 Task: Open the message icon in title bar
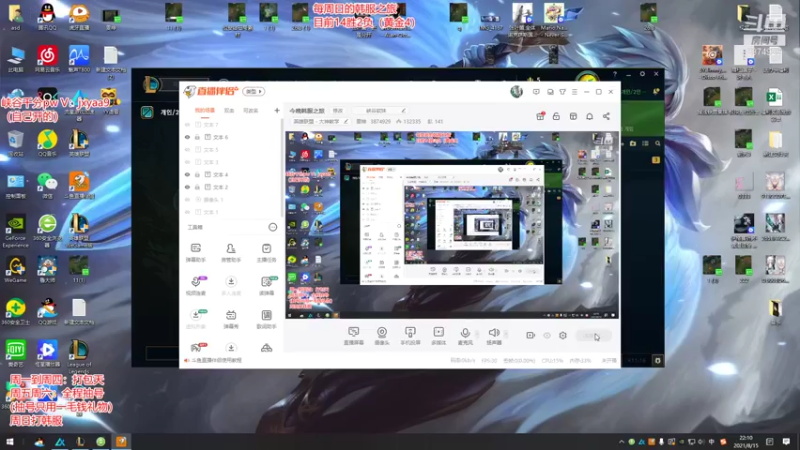click(x=536, y=92)
